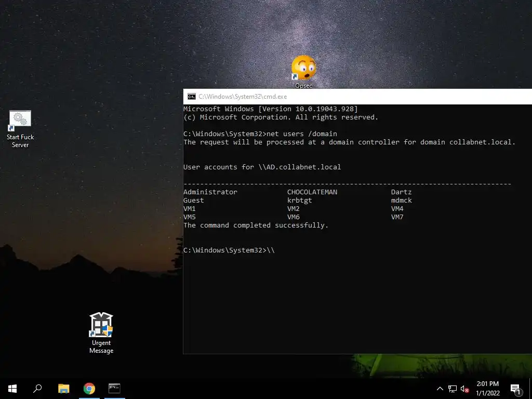
Task: Click the VM5 user account
Action: tap(189, 217)
